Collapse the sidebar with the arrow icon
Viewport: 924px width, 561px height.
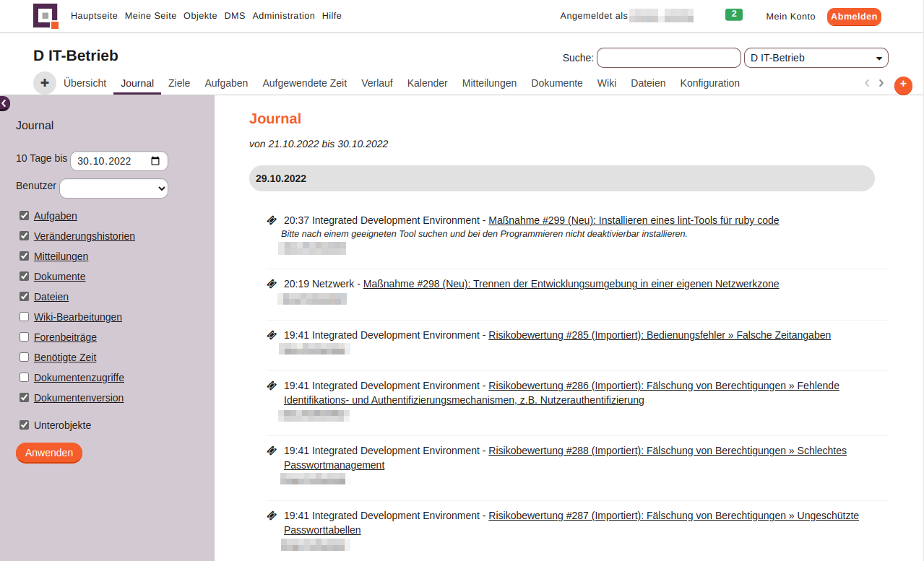point(4,104)
